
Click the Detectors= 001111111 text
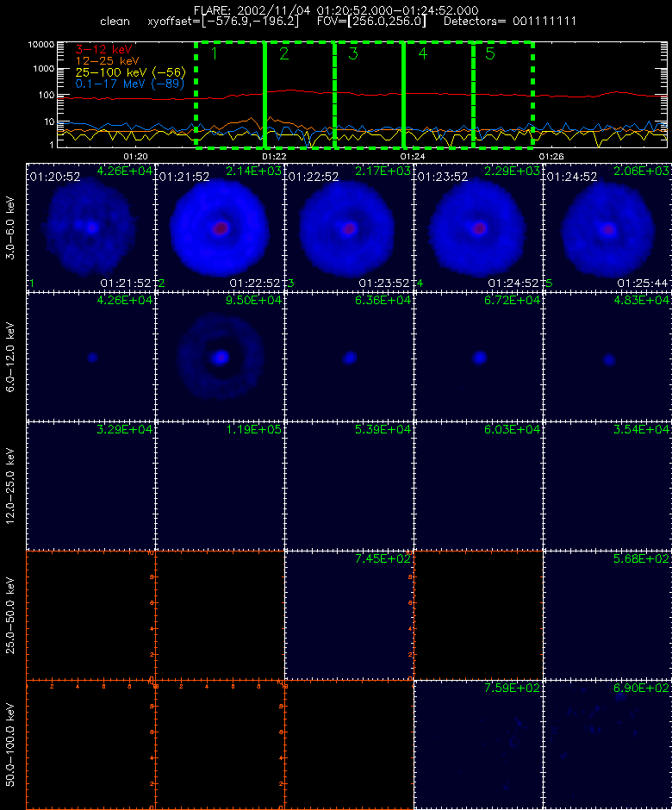[510, 22]
